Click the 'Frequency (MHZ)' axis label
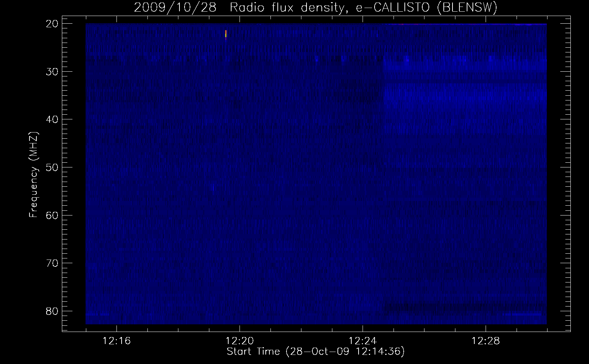Image resolution: width=589 pixels, height=364 pixels. 33,175
